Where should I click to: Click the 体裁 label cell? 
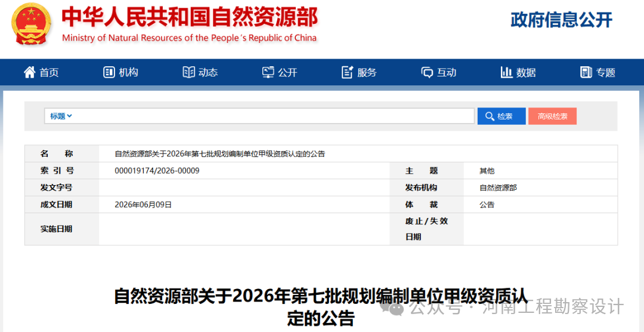tap(427, 204)
